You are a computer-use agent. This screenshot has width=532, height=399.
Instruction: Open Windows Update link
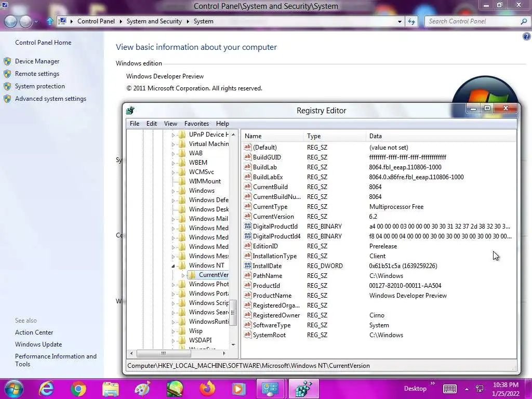pos(38,344)
